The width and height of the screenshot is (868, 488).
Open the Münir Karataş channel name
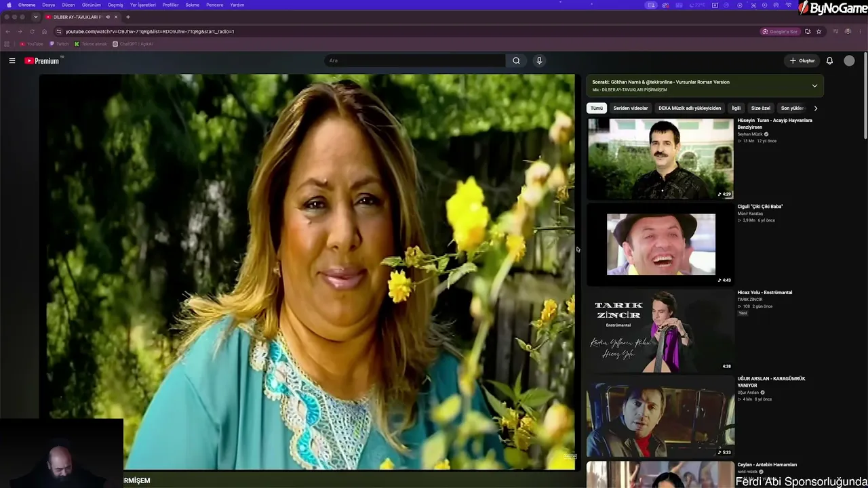coord(750,213)
